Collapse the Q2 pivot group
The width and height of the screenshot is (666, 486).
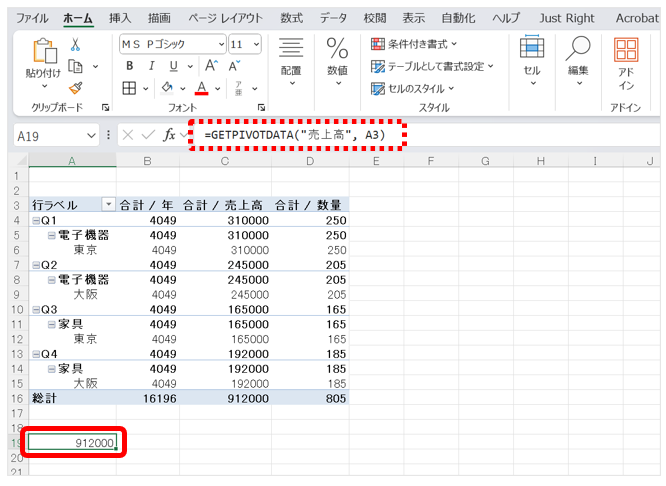click(36, 265)
